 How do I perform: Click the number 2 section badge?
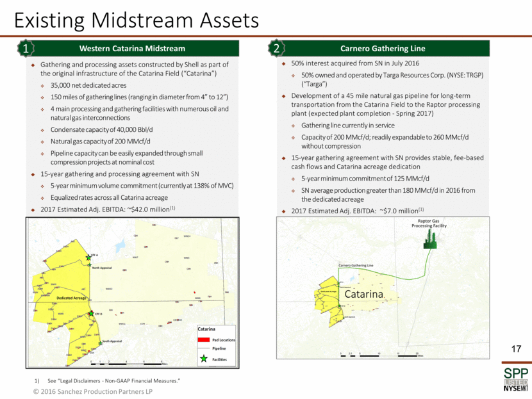[x=276, y=49]
